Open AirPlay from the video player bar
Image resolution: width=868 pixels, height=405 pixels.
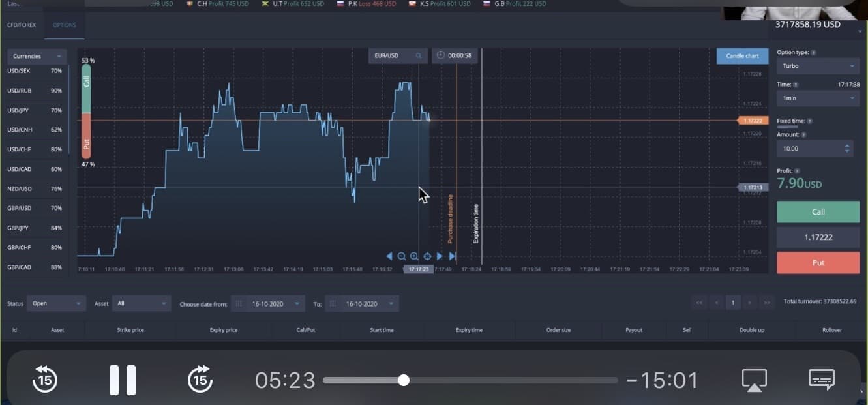[754, 380]
